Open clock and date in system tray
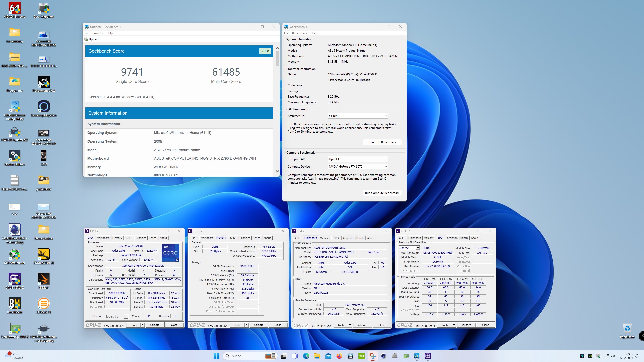Screen dimensions: 644x362 point(626,356)
